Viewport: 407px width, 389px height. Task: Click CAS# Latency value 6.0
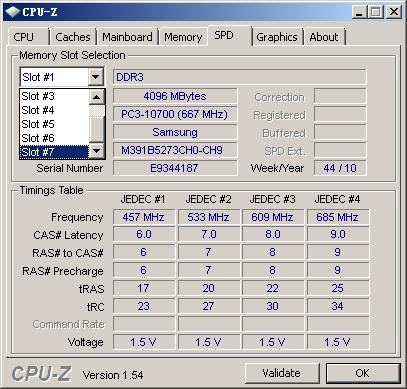coord(144,234)
